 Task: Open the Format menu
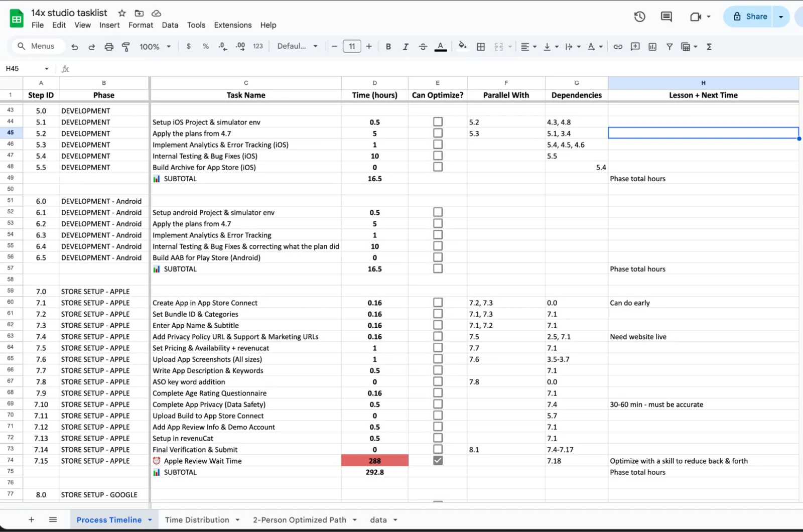tap(141, 25)
